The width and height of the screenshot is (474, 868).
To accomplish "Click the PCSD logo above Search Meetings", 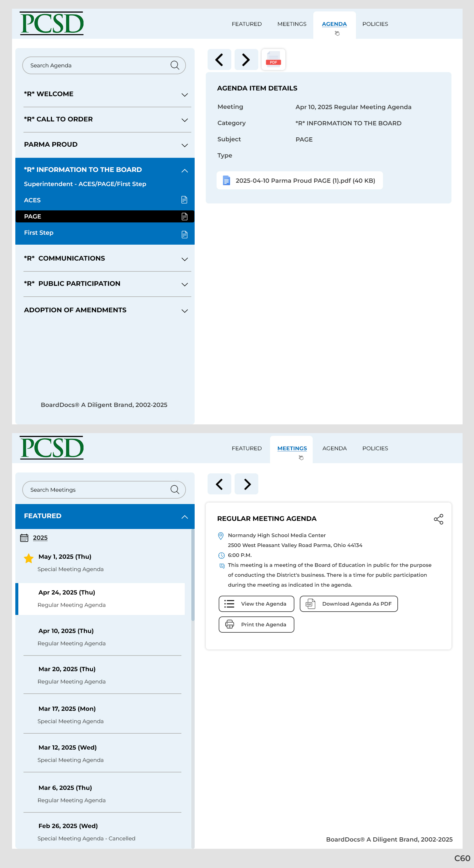I will click(52, 448).
